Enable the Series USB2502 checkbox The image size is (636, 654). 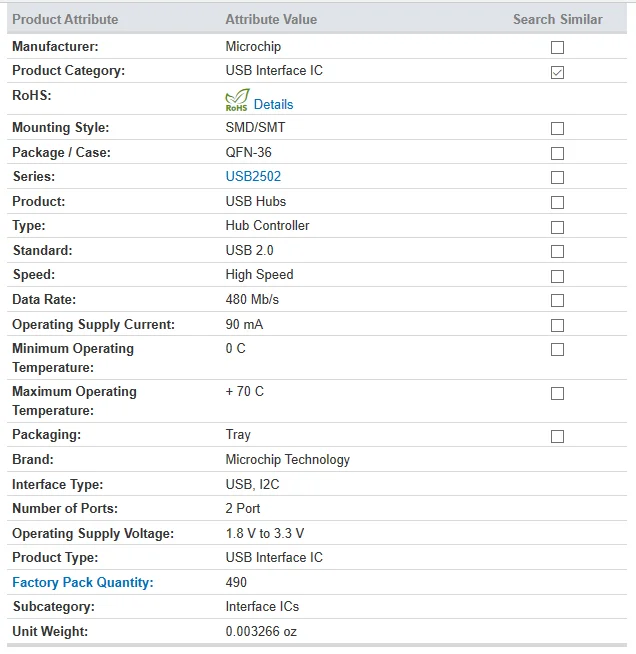tap(557, 177)
